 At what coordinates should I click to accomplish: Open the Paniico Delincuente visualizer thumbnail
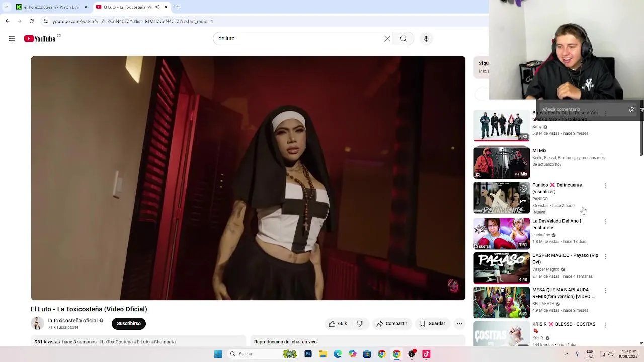(x=502, y=198)
